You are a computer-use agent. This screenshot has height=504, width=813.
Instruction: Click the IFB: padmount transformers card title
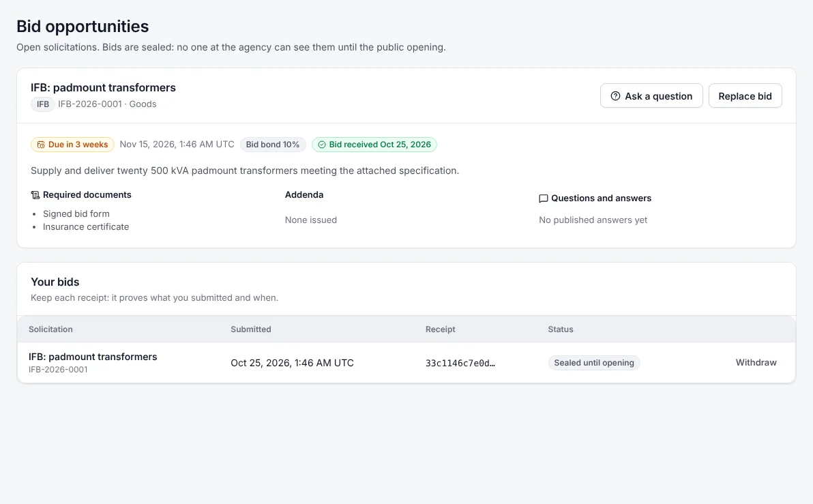pos(103,87)
